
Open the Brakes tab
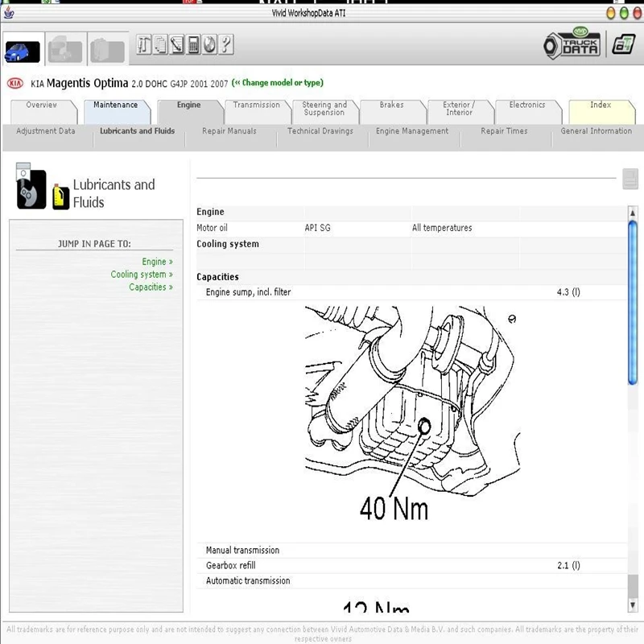point(391,105)
